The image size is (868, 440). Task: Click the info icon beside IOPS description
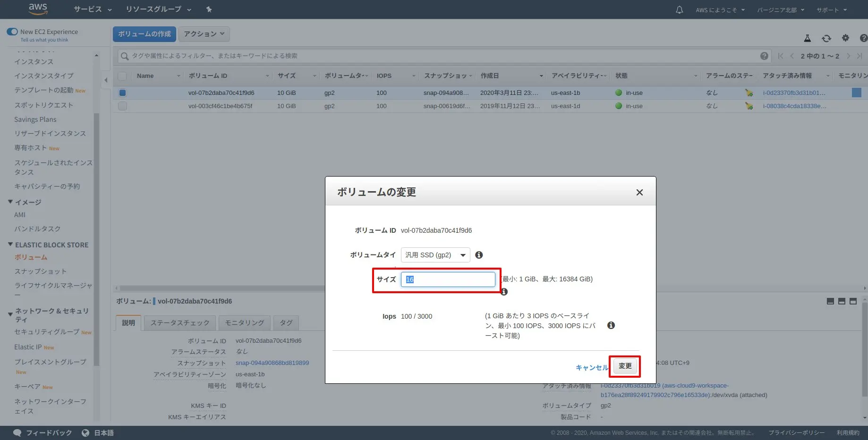(611, 325)
